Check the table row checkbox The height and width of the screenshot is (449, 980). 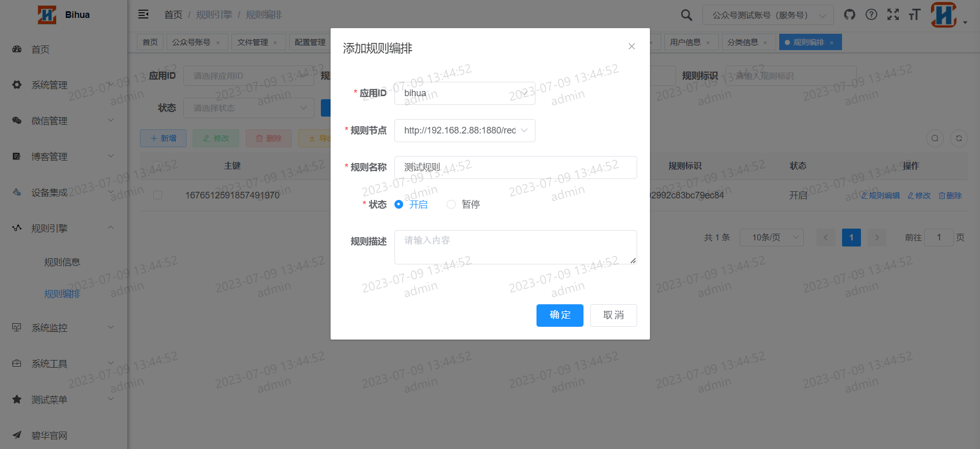tap(158, 195)
